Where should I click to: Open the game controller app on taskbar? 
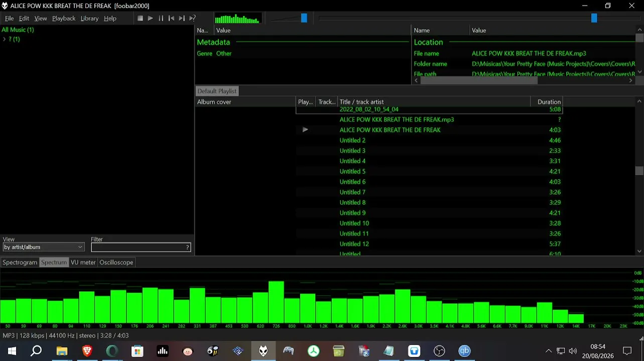click(x=288, y=351)
